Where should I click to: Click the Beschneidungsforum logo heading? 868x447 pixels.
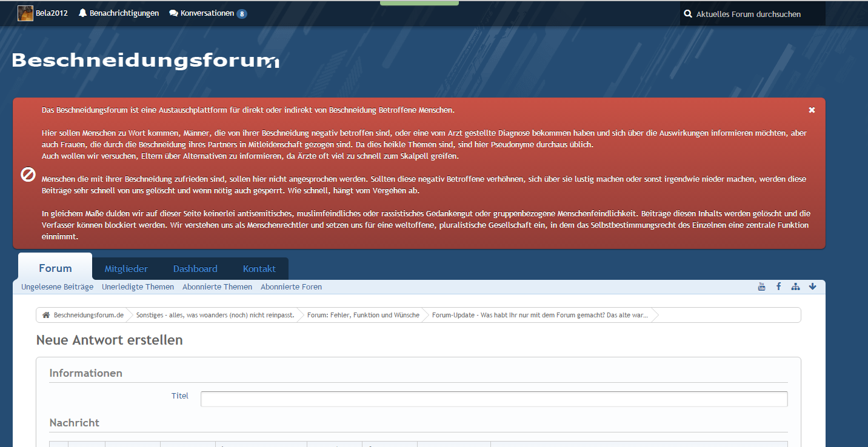(145, 61)
